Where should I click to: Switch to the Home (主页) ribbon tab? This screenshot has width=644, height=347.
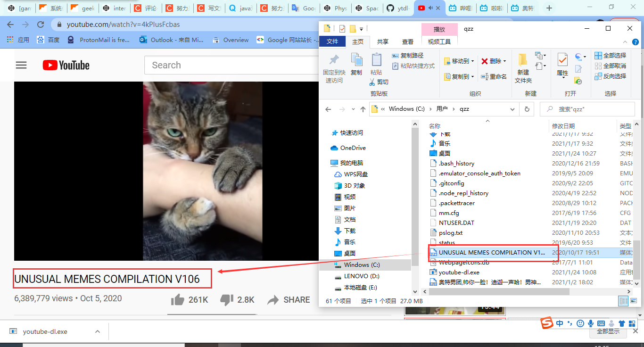[358, 41]
